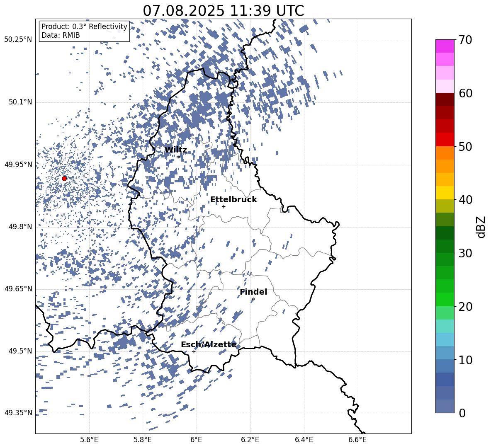The height and width of the screenshot is (448, 491).
Task: Click the 50.25°N latitude label
Action: (18, 40)
